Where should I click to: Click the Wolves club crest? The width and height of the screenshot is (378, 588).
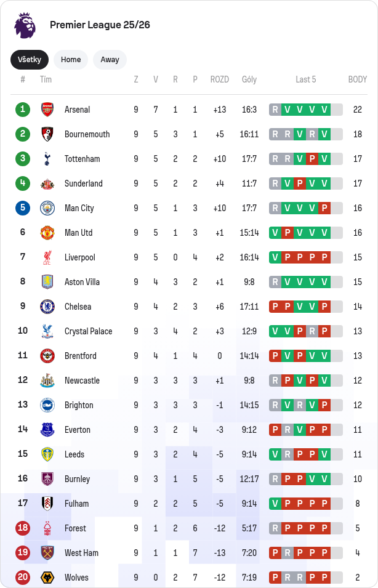(47, 578)
